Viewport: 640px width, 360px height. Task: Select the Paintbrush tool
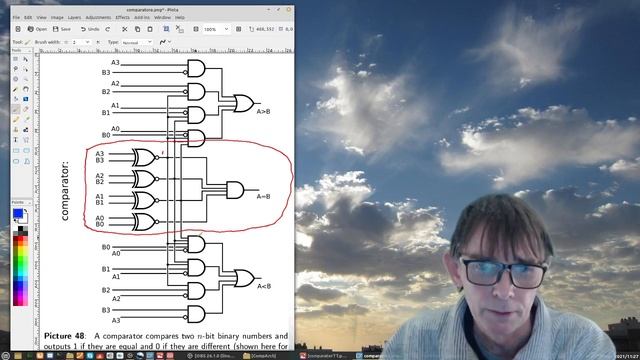click(16, 109)
